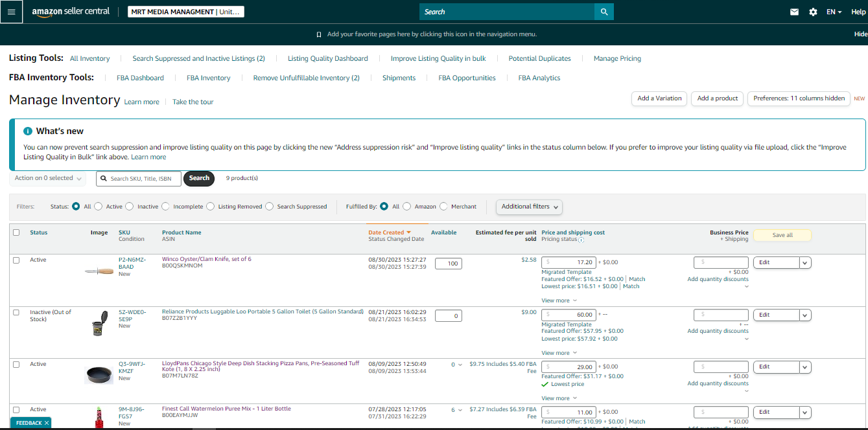This screenshot has height=430, width=868.
Task: Open the mail messages icon
Action: 794,12
